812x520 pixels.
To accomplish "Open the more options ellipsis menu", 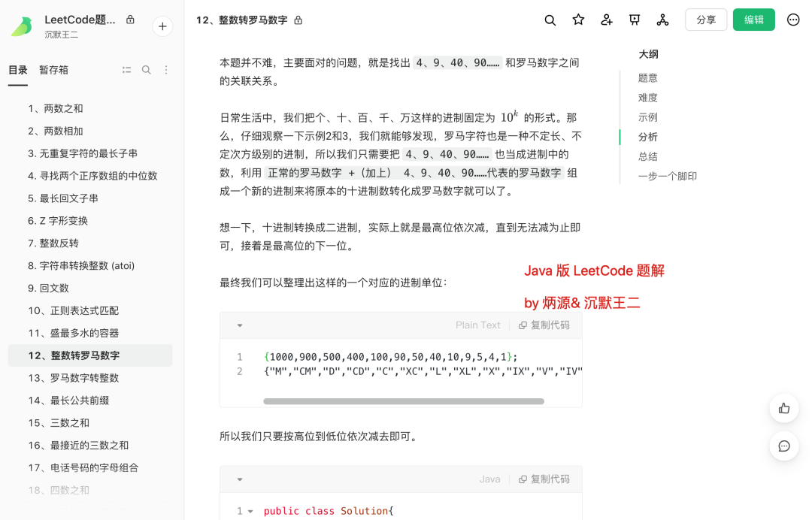I will [x=793, y=20].
